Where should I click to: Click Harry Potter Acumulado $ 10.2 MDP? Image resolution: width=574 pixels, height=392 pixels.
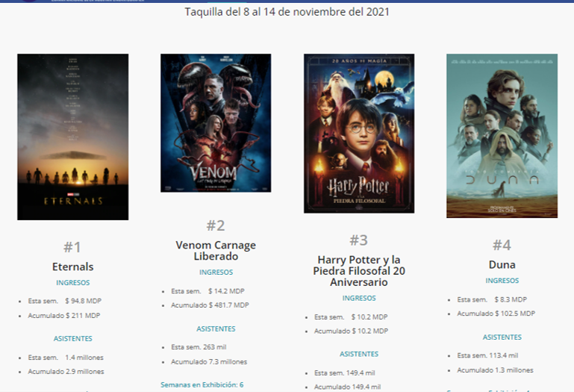pos(352,332)
